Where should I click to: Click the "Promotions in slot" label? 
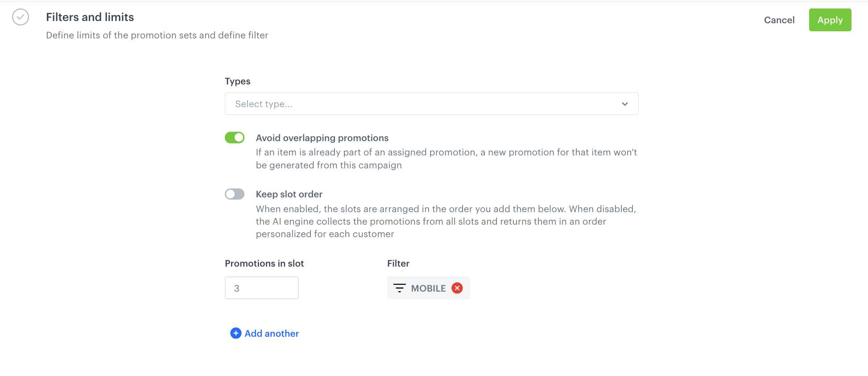264,263
